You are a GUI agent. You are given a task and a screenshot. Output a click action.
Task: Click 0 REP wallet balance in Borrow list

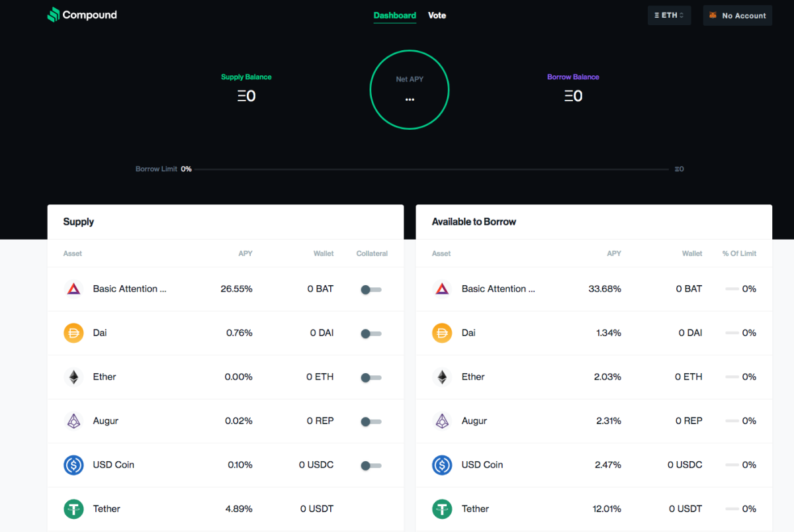[689, 421]
